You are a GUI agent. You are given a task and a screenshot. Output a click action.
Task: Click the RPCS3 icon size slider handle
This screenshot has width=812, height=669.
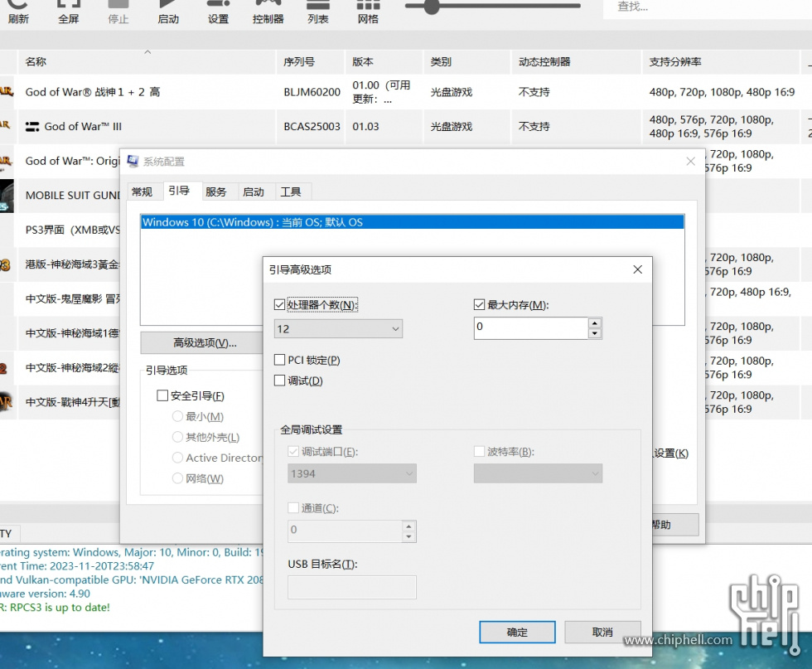tap(431, 7)
